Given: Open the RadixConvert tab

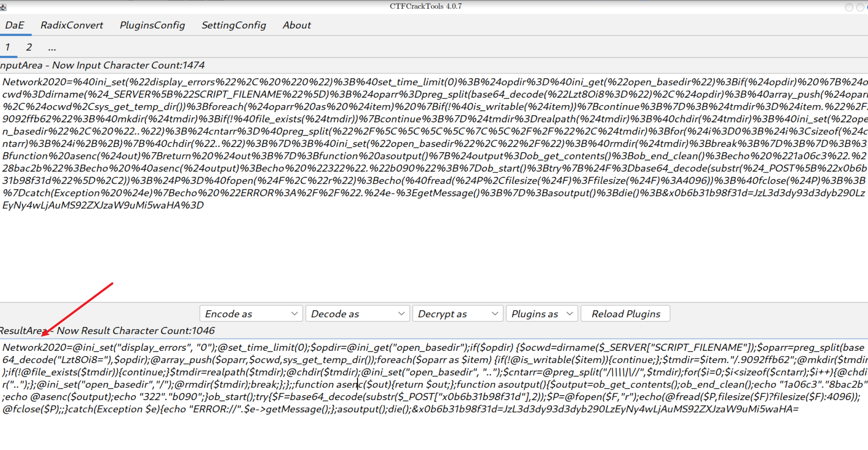Looking at the screenshot, I should tap(72, 25).
